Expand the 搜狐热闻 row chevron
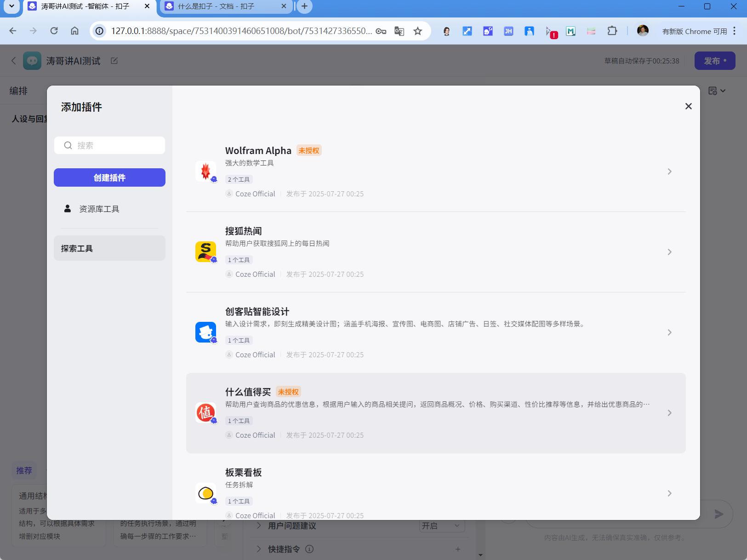The height and width of the screenshot is (560, 747). point(670,252)
